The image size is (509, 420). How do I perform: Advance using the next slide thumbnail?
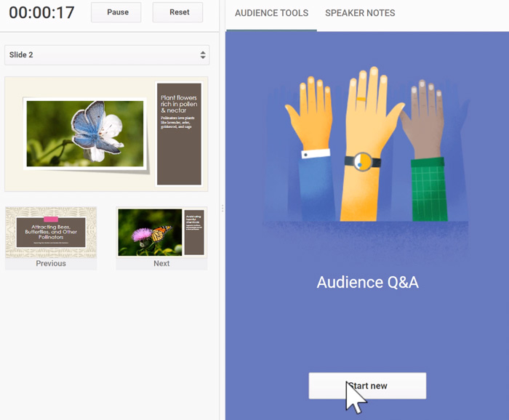point(161,232)
